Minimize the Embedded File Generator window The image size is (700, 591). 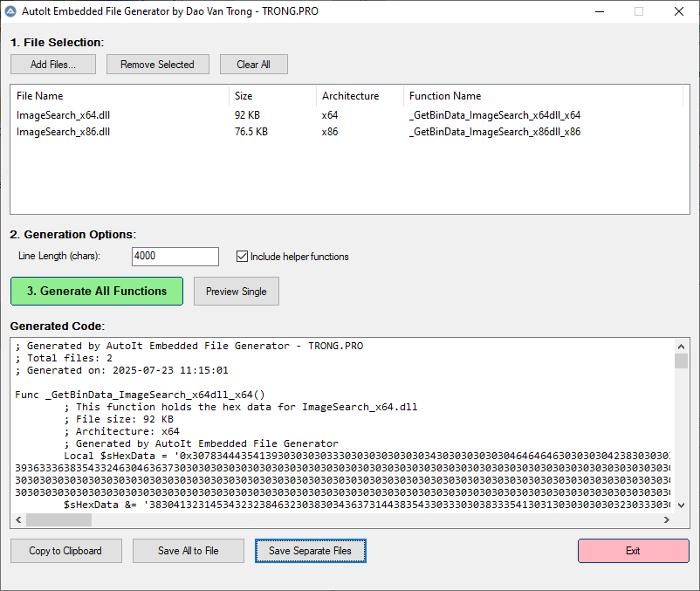(x=600, y=11)
